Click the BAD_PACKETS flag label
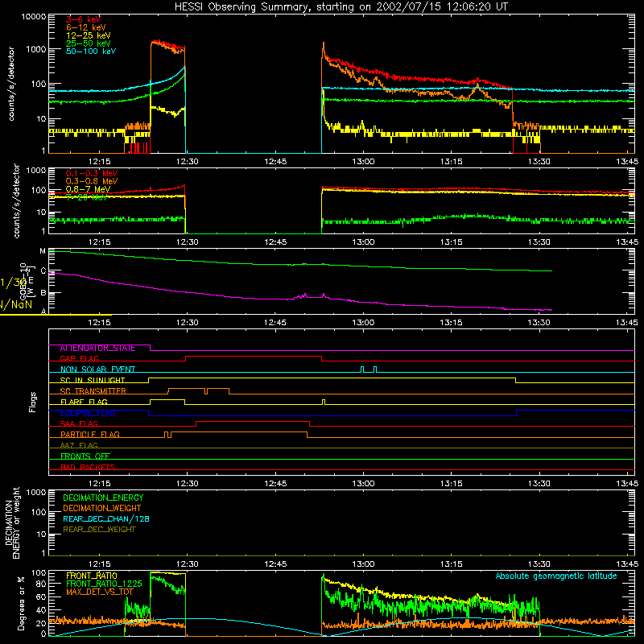The height and width of the screenshot is (644, 644). click(88, 467)
